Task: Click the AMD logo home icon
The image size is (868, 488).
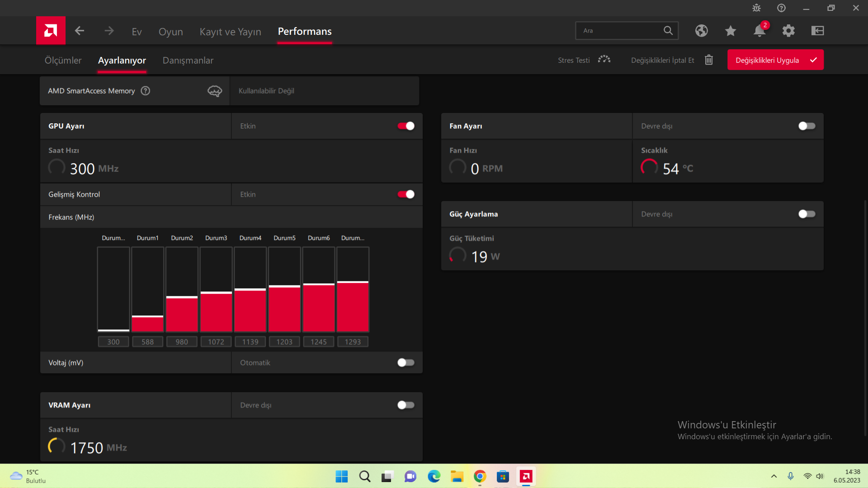Action: (x=51, y=30)
